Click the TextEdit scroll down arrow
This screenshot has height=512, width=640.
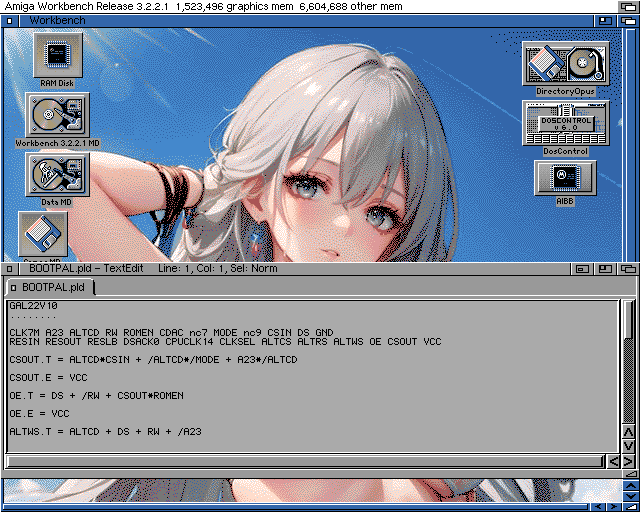629,446
